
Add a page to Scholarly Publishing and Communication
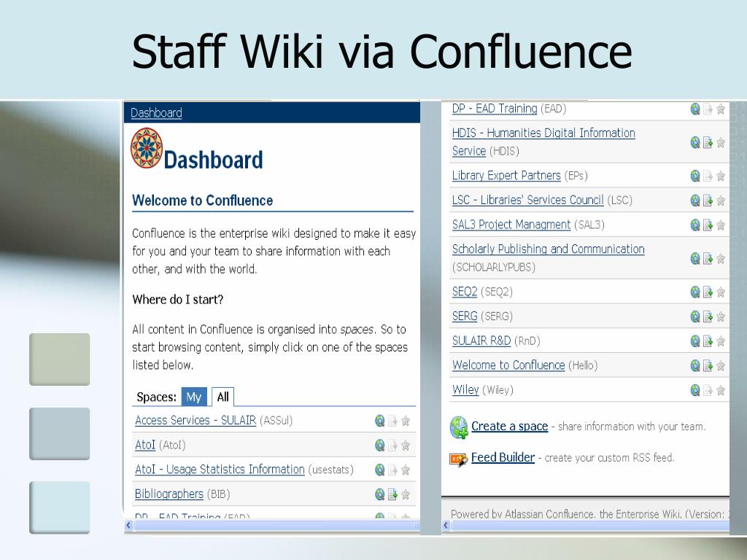708,259
